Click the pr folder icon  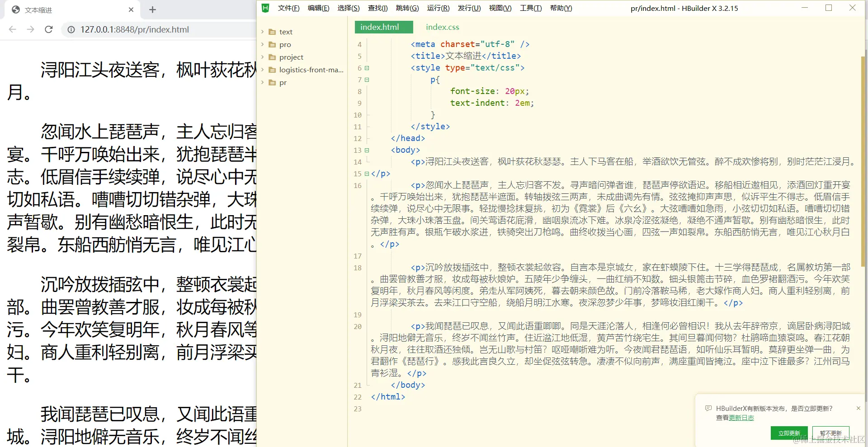(272, 82)
